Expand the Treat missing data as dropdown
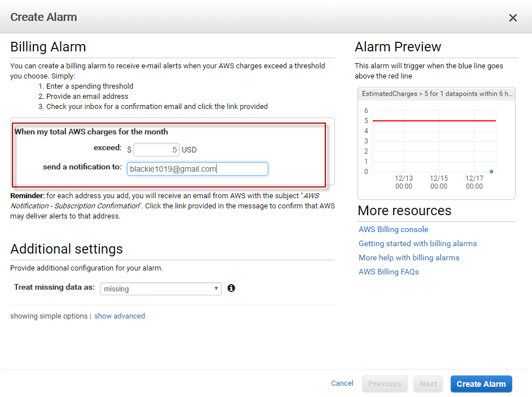The height and width of the screenshot is (397, 532). (x=161, y=289)
